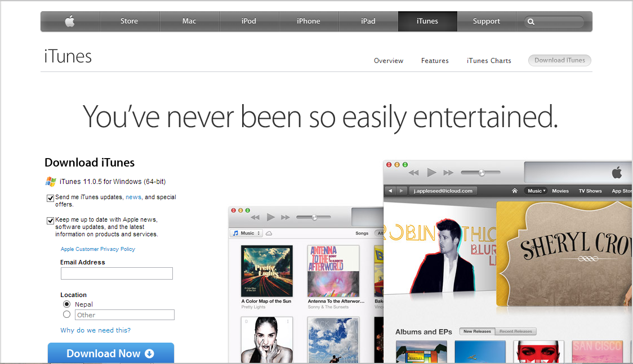The image size is (633, 364).
Task: Click the Songs view tab in small window
Action: coord(362,233)
